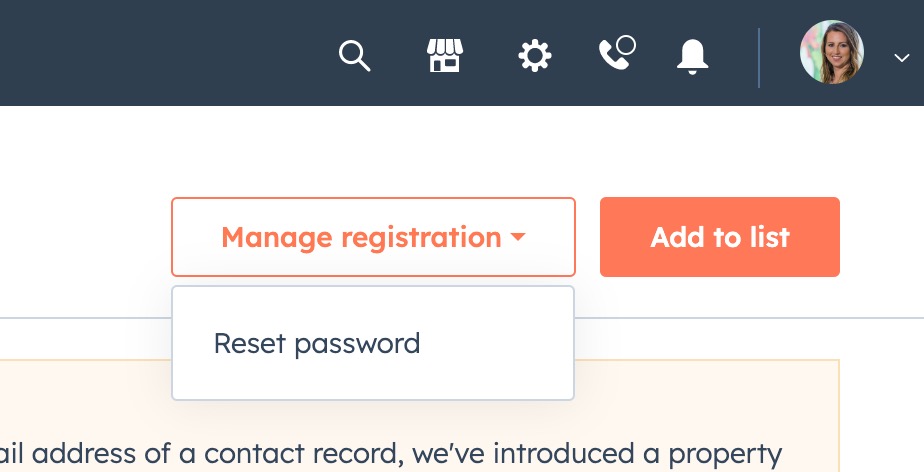Collapse the Manage registration dropdown
Viewport: 924px width, 472px height.
pos(373,237)
